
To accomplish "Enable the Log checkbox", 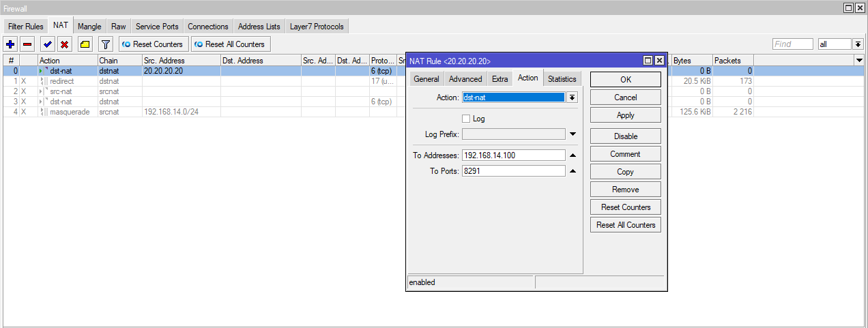I will 466,119.
